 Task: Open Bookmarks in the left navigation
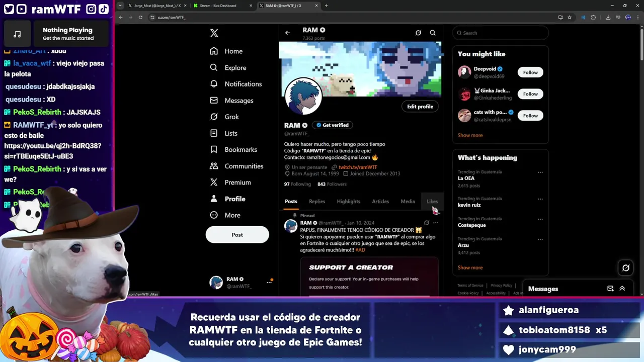pos(233,149)
